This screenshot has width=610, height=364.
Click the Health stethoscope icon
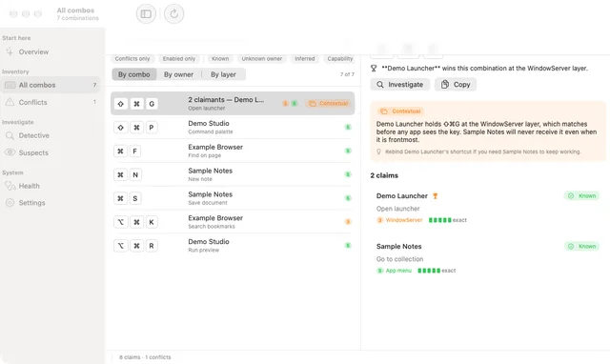(10, 186)
